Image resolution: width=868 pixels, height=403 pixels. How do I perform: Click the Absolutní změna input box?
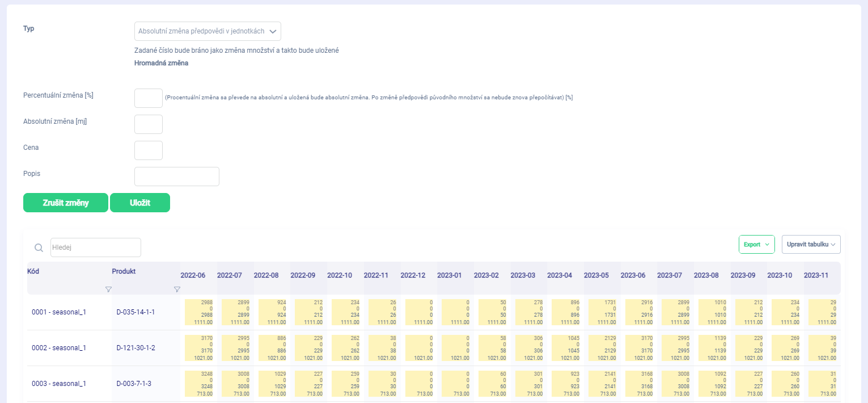pos(149,124)
